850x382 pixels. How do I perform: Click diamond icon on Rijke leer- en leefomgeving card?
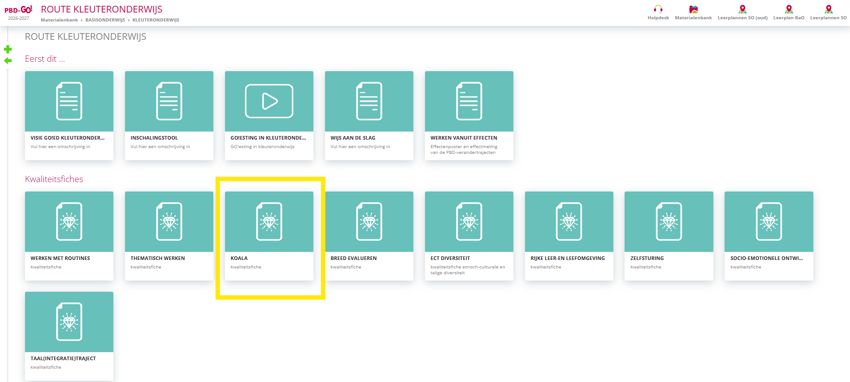pos(569,222)
